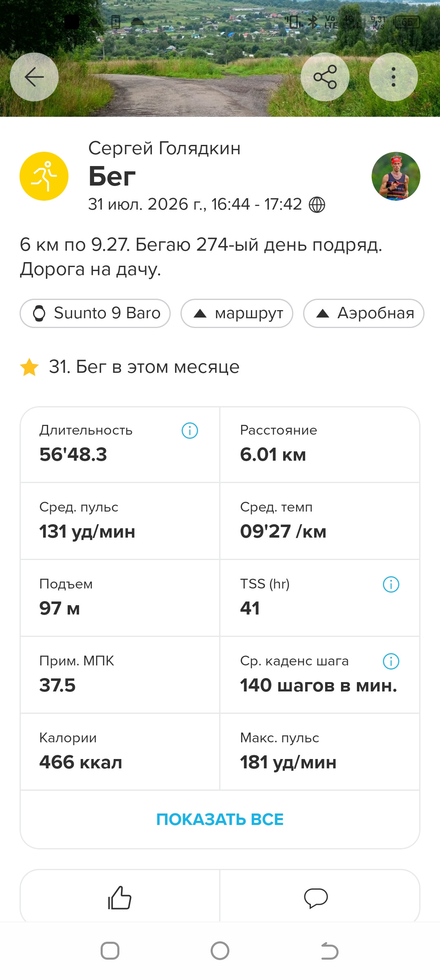Image resolution: width=440 pixels, height=980 pixels.
Task: Open the Сред. пульс 131 уд/мин tile
Action: click(x=120, y=521)
